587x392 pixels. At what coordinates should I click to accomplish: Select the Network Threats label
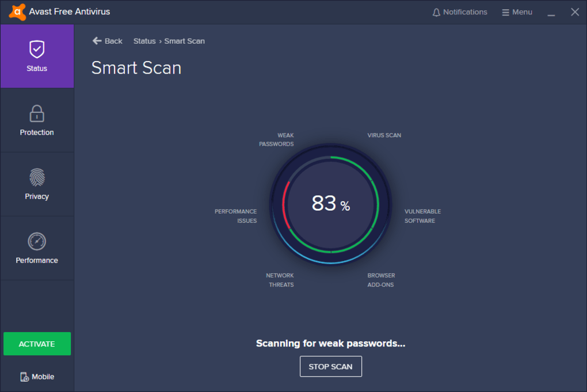coord(280,280)
